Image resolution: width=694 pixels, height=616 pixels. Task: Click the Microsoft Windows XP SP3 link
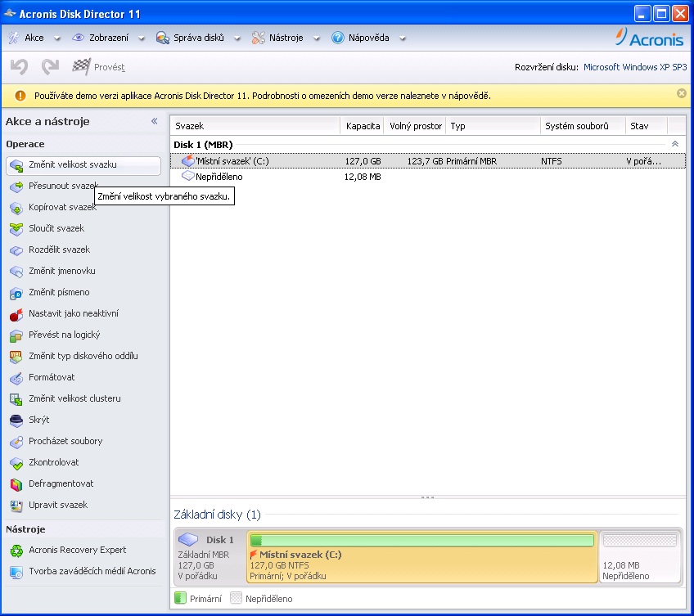pos(635,67)
